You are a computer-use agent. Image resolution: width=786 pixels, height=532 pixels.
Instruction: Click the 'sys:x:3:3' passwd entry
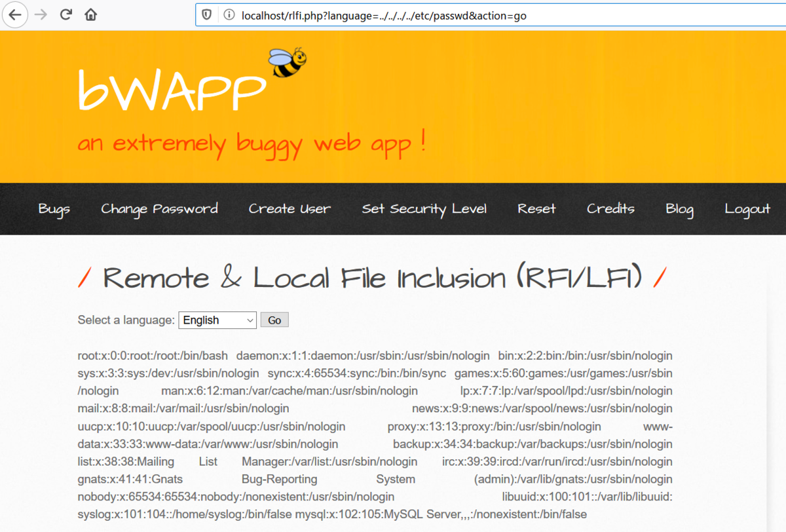(x=168, y=373)
